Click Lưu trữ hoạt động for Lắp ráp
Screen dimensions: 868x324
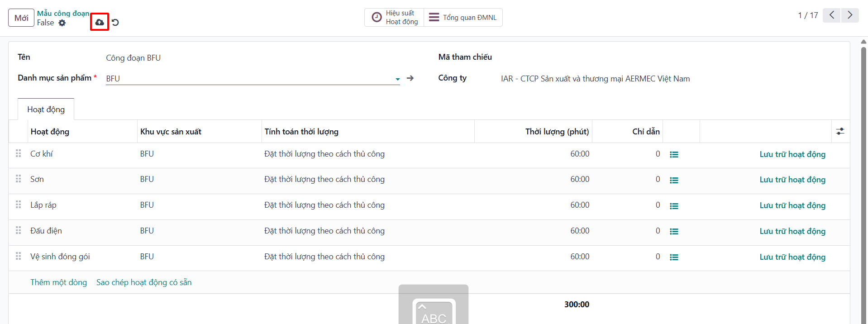coord(792,205)
